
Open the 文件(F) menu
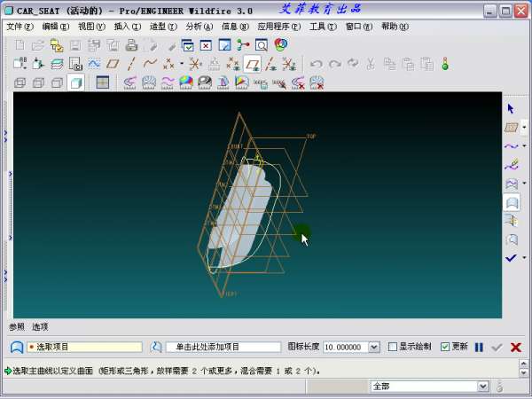pos(20,27)
